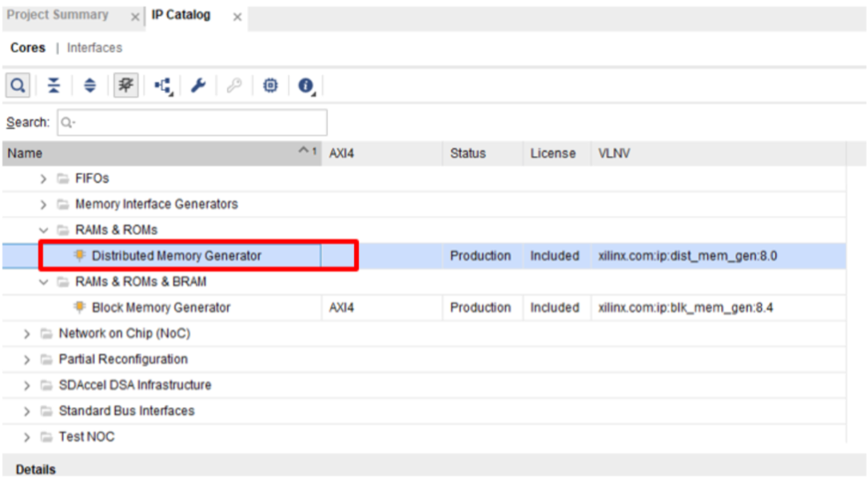Click the wrench customize IP icon
The width and height of the screenshot is (868, 483).
199,86
